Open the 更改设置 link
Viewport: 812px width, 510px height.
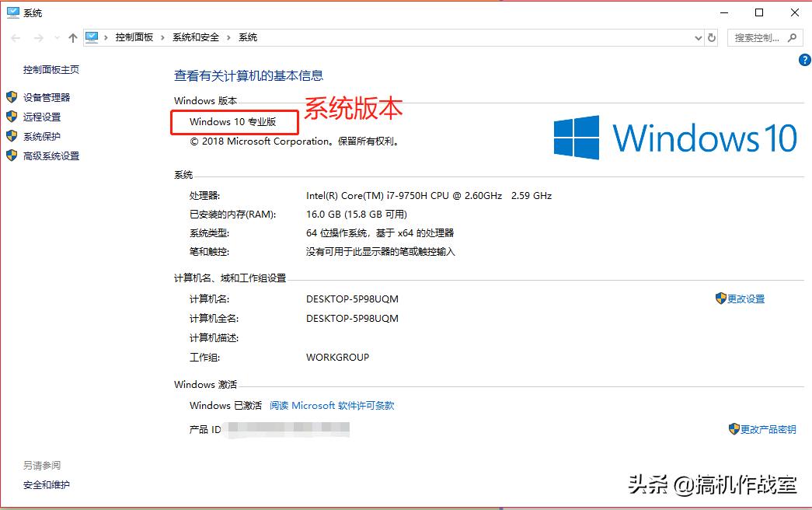coord(744,299)
